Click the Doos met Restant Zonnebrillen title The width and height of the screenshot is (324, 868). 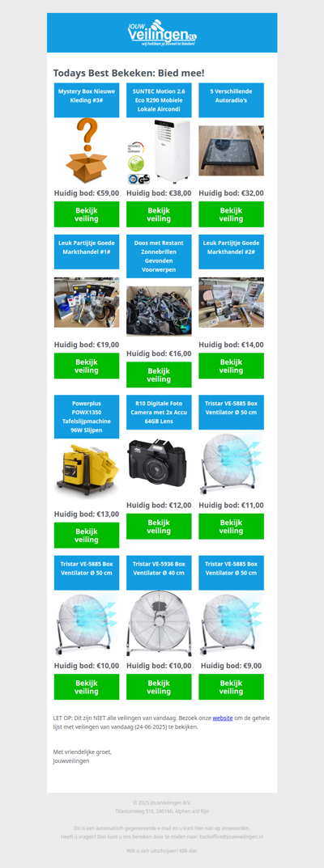click(x=159, y=256)
